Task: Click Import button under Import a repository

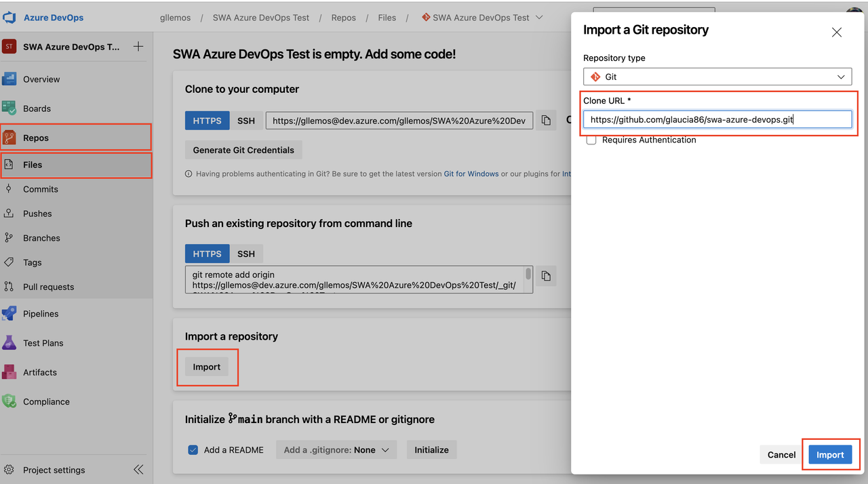Action: pyautogui.click(x=207, y=367)
